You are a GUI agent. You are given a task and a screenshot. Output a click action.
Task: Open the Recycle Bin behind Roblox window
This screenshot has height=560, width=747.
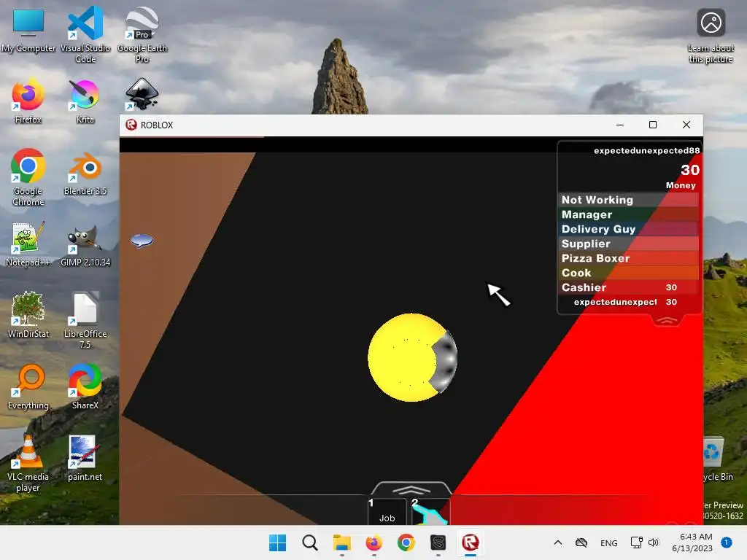point(719,459)
